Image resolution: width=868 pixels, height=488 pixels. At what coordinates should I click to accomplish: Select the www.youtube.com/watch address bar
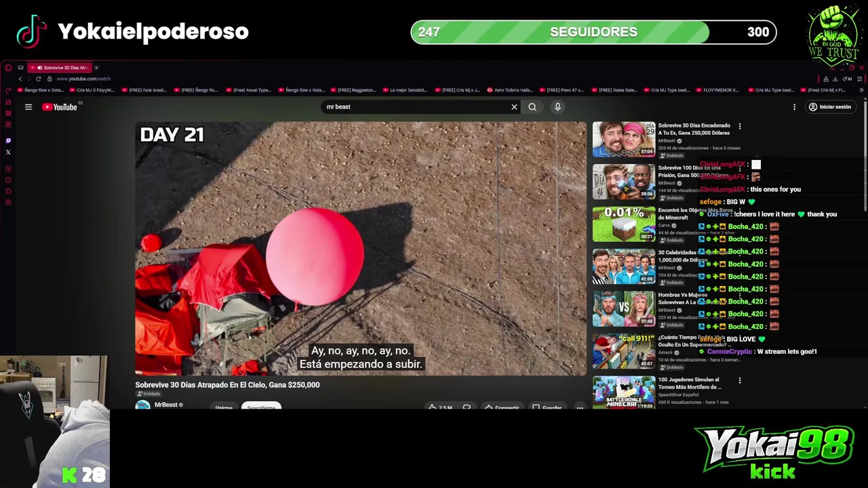(83, 79)
